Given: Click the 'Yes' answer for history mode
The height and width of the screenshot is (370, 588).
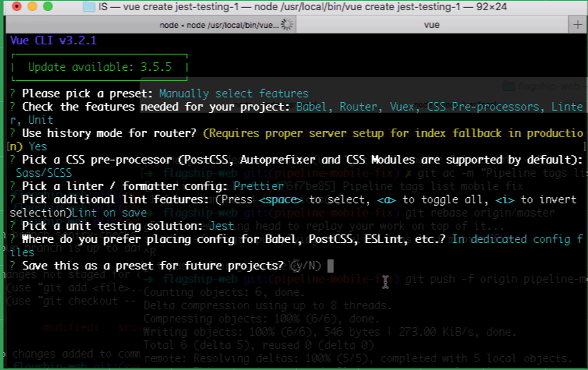Looking at the screenshot, I should tap(38, 146).
